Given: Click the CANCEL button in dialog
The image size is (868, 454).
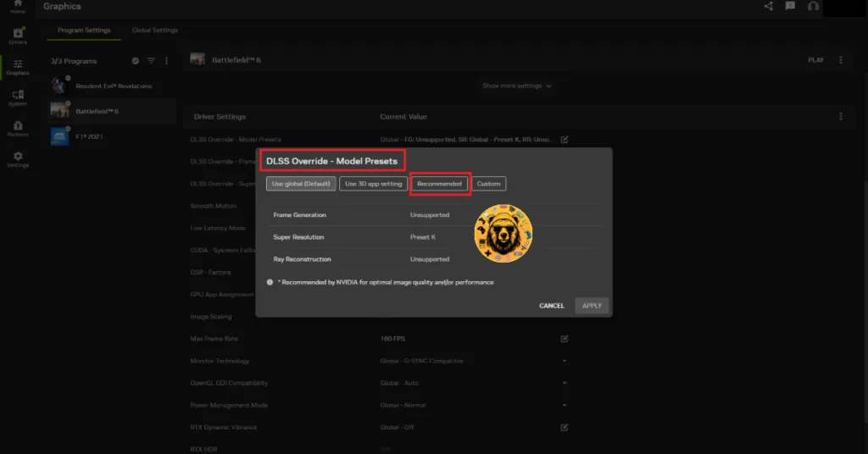Looking at the screenshot, I should pos(551,306).
